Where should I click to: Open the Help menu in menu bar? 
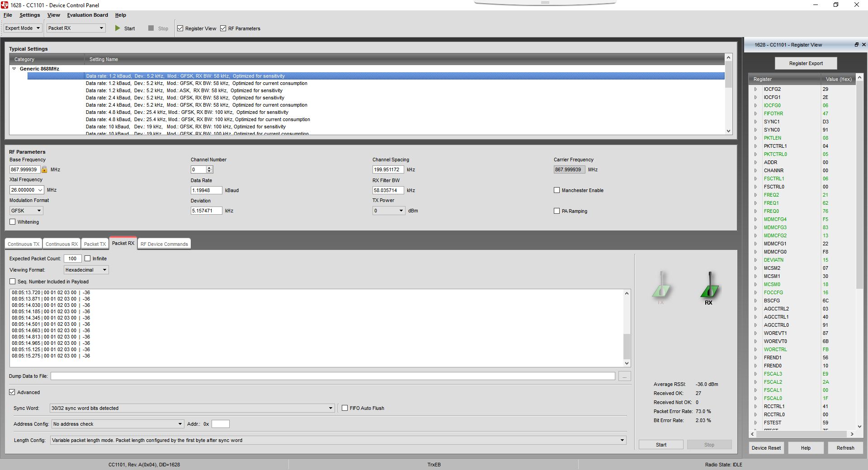coord(121,15)
